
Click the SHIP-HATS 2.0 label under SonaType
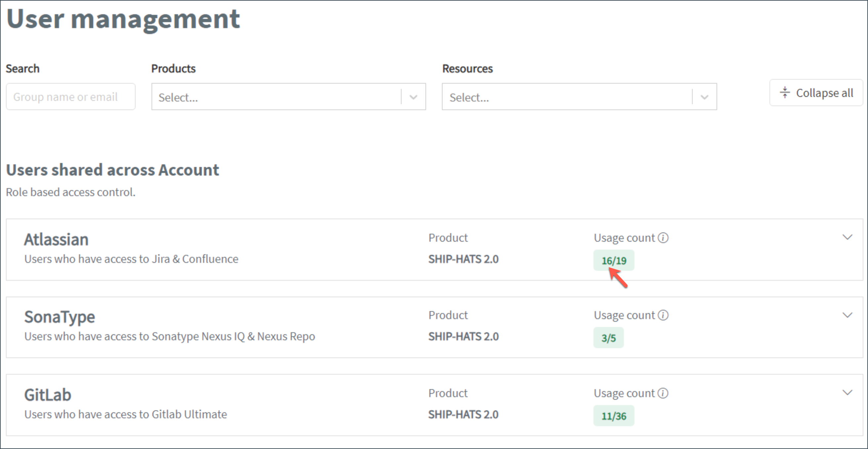(x=463, y=336)
